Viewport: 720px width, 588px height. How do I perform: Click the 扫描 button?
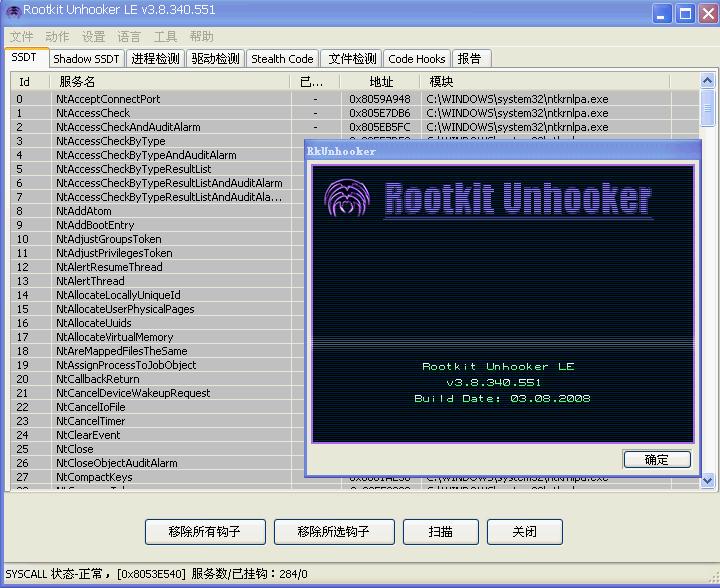pos(441,532)
